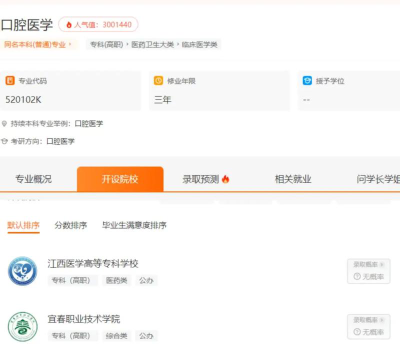Click 无概率 button for 江西医学高等专科学校
Viewport: 400px width, 360px height.
pos(369,276)
